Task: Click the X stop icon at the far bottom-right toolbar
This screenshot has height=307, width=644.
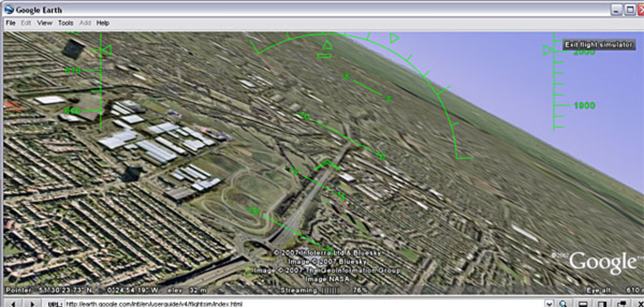Action: click(640, 303)
